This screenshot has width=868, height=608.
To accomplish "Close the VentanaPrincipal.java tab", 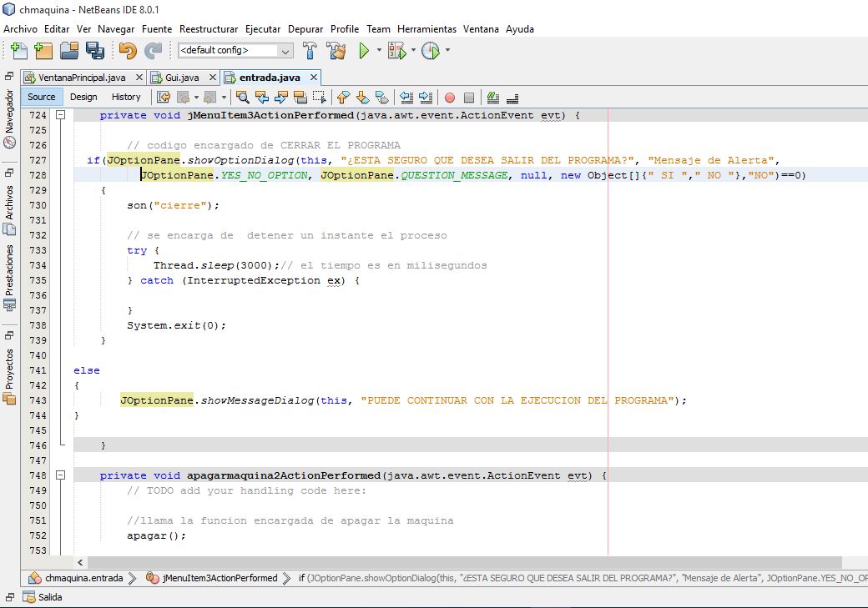I will tap(139, 78).
